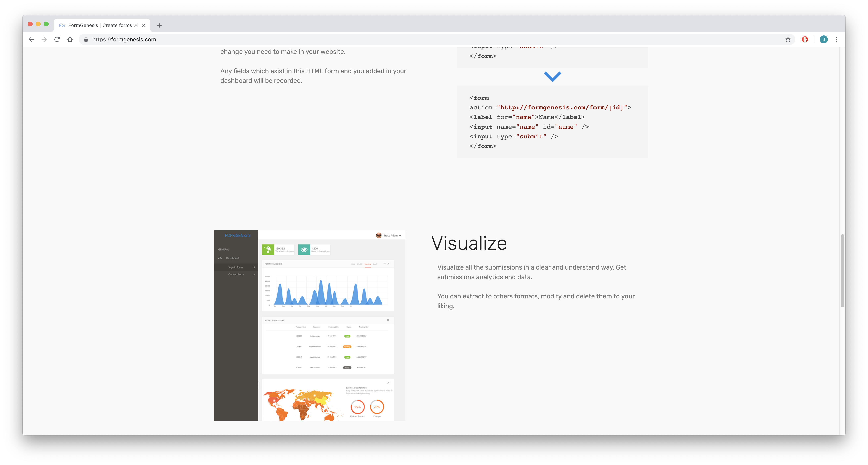
Task: Select the FormGenesis browser tab
Action: [x=101, y=25]
